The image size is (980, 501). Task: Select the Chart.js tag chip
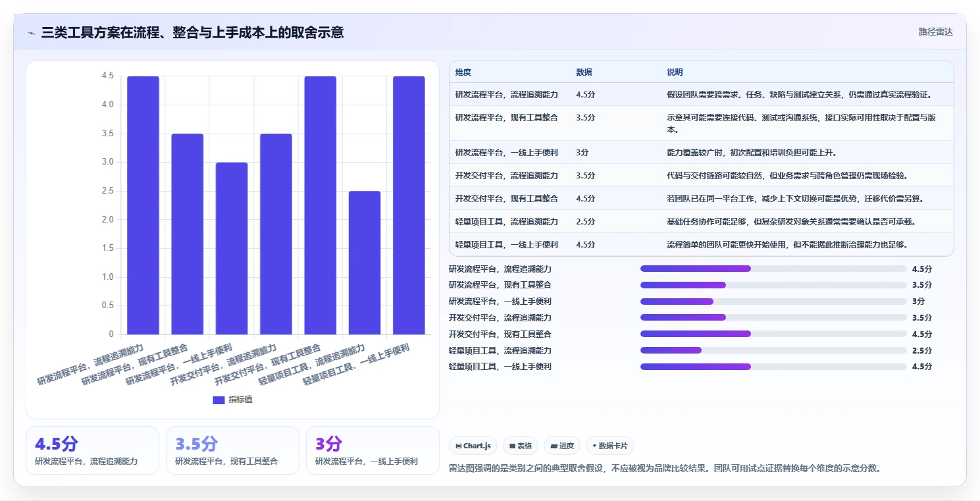click(x=473, y=446)
